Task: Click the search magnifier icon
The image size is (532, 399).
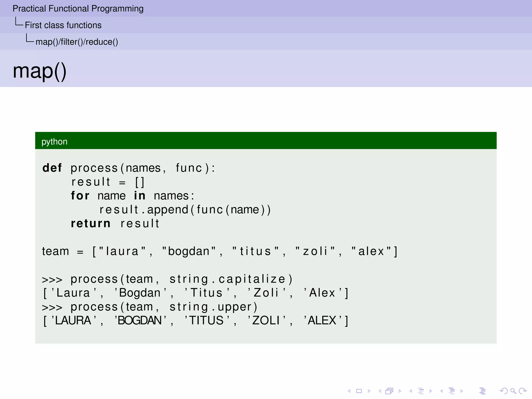Action: coord(513,391)
